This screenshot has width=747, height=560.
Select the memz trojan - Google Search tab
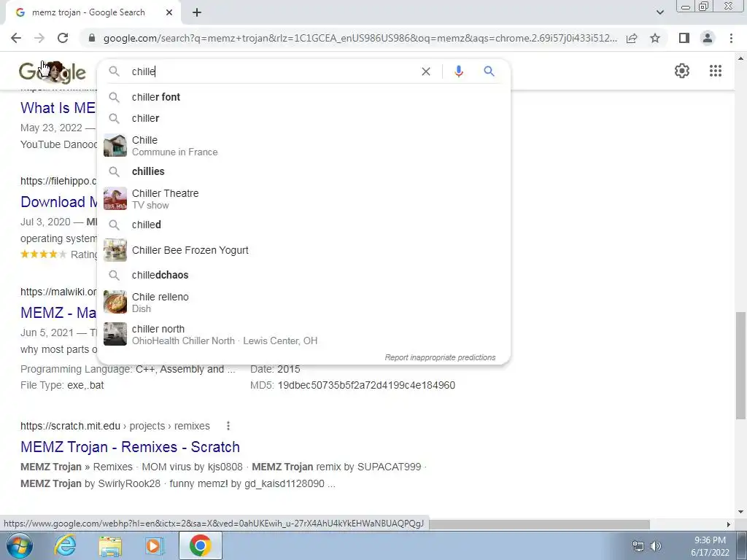click(x=93, y=12)
